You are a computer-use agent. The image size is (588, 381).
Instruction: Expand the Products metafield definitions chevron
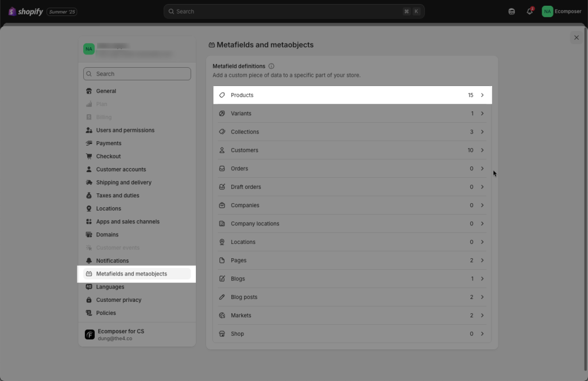click(x=482, y=95)
